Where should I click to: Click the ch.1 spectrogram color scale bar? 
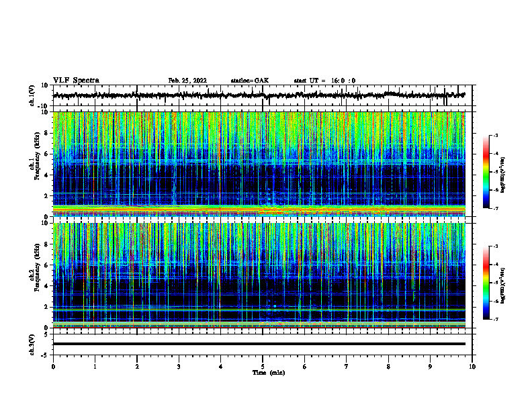[486, 172]
